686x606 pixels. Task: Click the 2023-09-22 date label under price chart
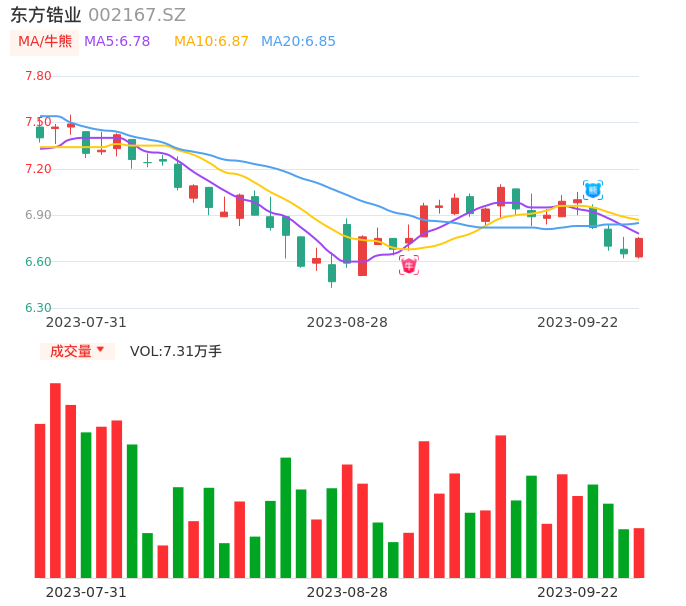(577, 321)
